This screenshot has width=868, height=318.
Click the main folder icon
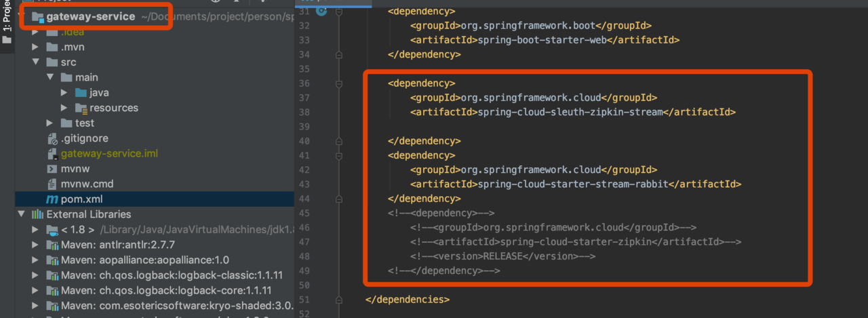(66, 77)
